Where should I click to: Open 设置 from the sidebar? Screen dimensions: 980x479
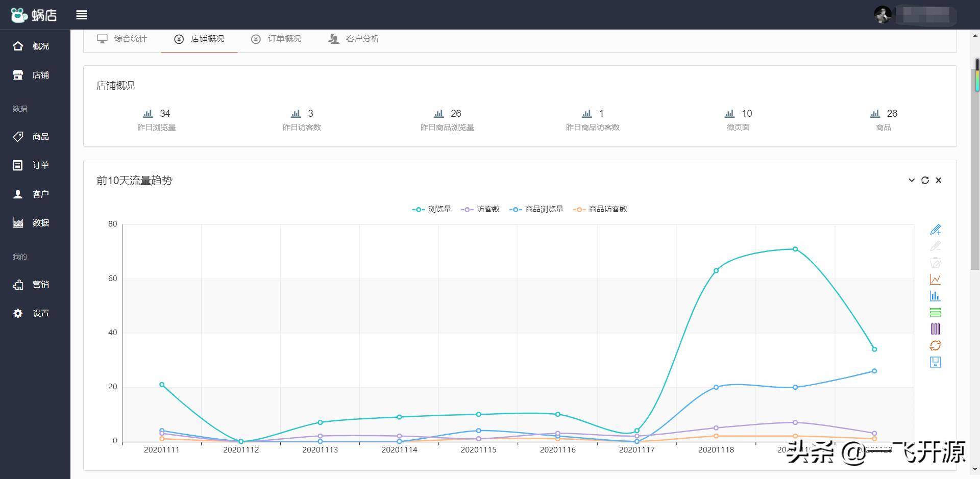point(32,313)
